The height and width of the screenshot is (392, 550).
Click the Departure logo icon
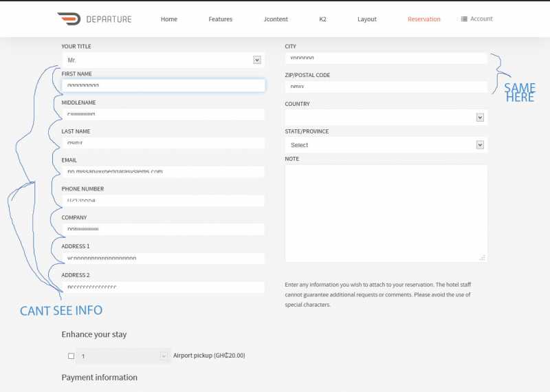click(69, 19)
